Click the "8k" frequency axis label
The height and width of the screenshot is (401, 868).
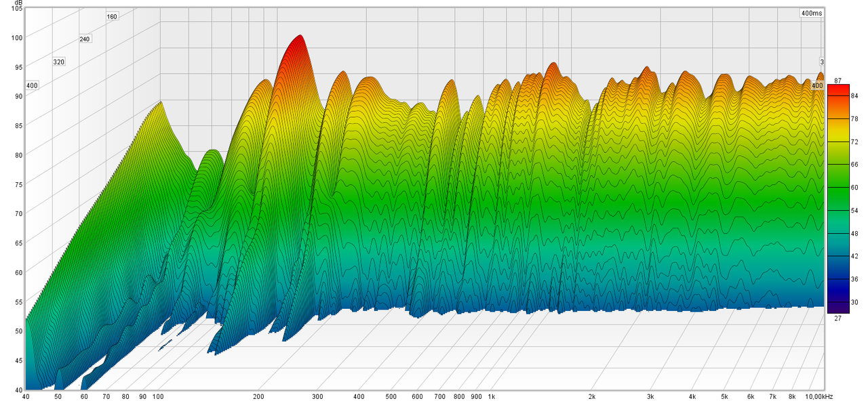[x=793, y=396]
